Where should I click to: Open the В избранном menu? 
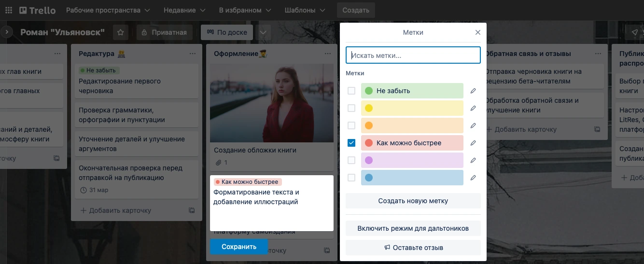(245, 10)
